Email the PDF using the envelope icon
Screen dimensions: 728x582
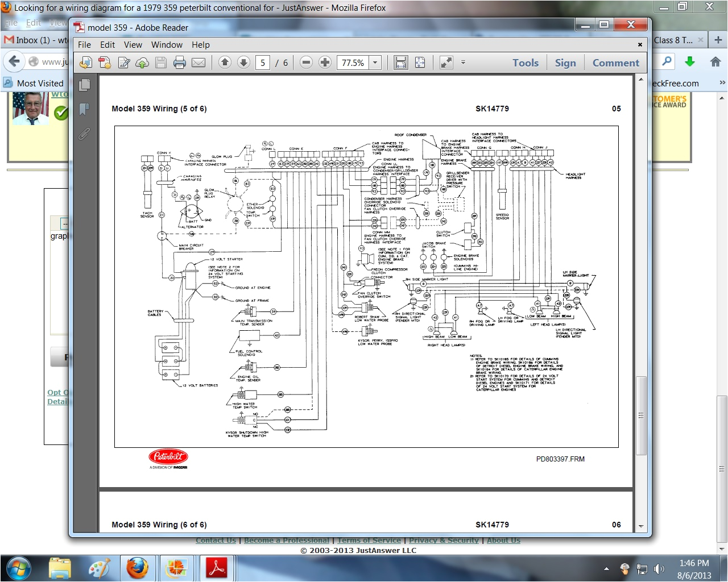tap(198, 63)
